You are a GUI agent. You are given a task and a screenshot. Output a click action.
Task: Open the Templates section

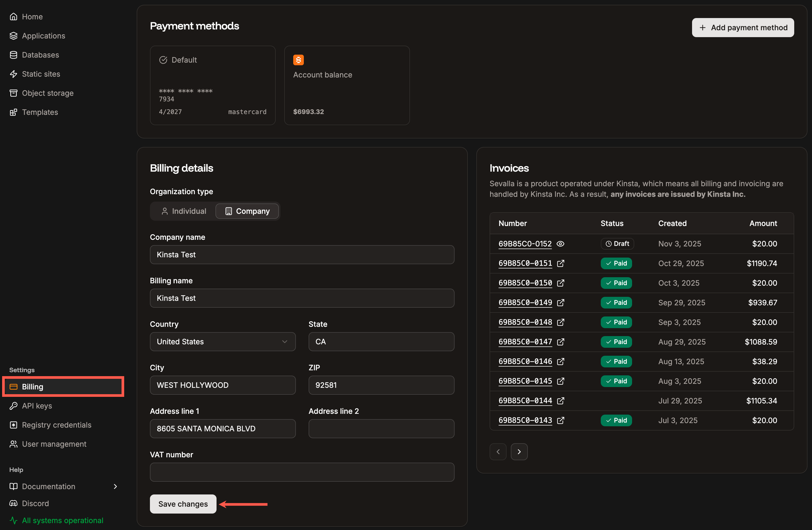tap(40, 112)
